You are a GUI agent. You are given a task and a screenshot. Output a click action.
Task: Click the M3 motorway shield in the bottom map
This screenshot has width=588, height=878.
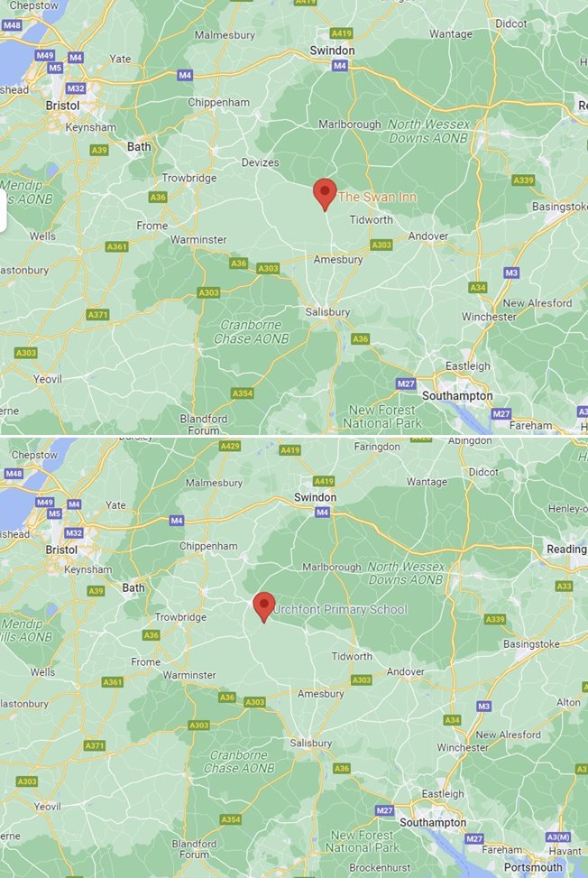pos(484,706)
